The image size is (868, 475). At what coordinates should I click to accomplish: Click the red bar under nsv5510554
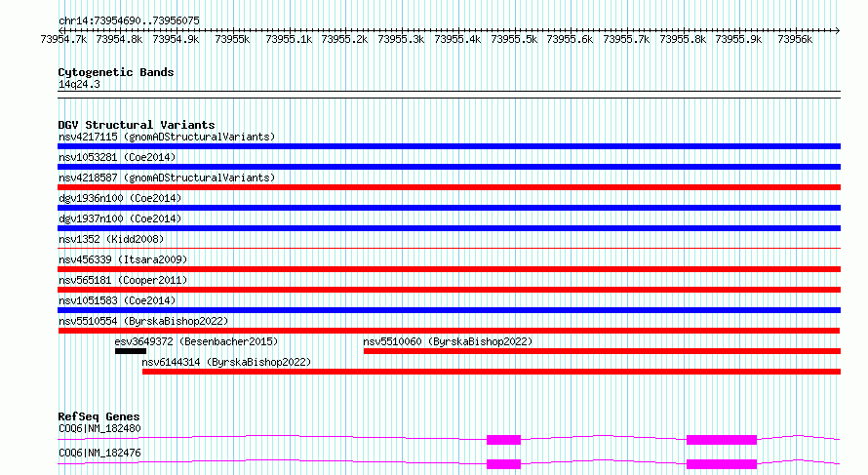[449, 331]
